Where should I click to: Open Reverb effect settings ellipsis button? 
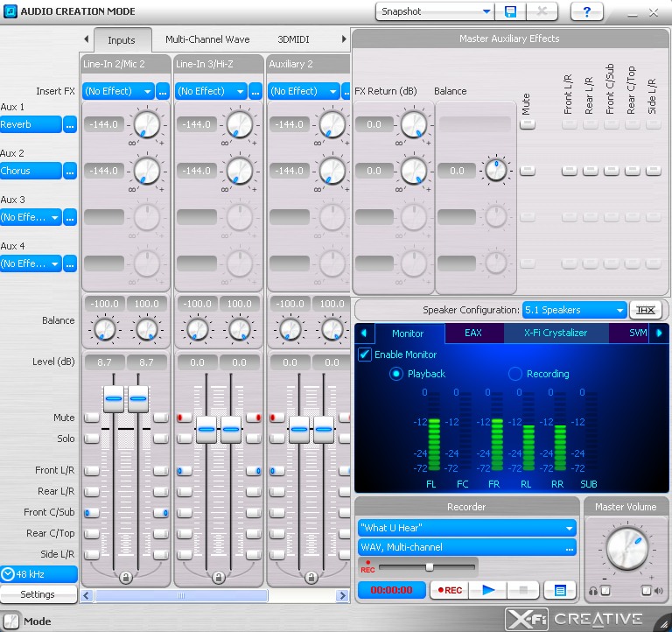coord(70,125)
